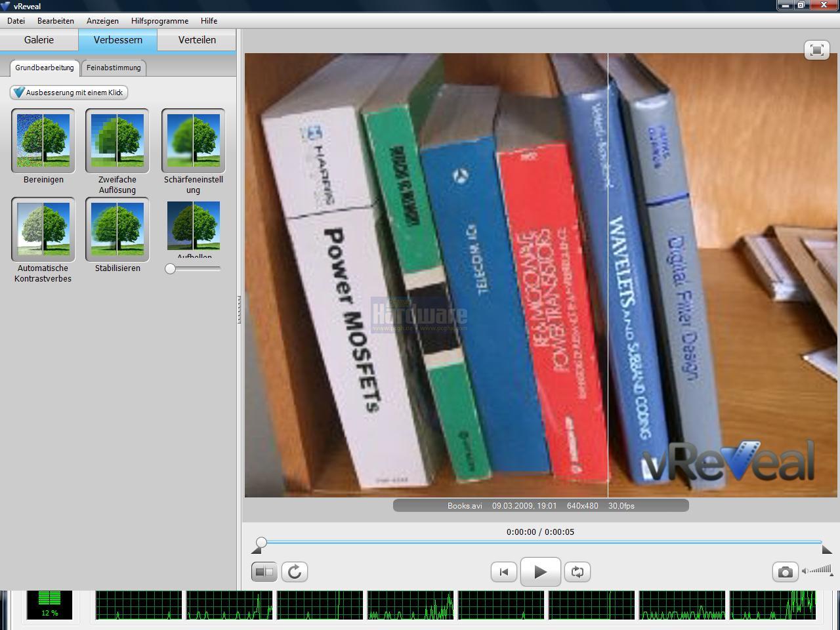The height and width of the screenshot is (630, 840).
Task: Open the Hilfe menu
Action: click(209, 21)
